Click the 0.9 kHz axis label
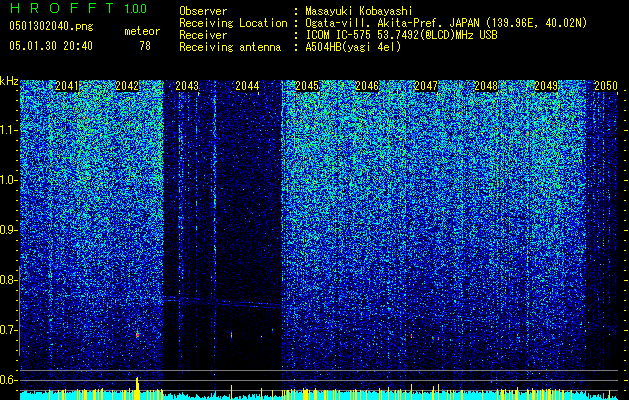The image size is (629, 400). pos(9,230)
